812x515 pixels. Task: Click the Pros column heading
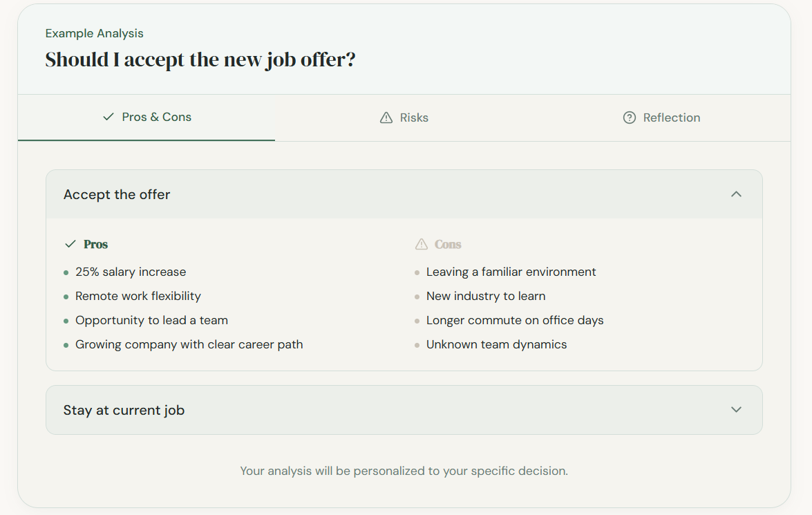95,243
